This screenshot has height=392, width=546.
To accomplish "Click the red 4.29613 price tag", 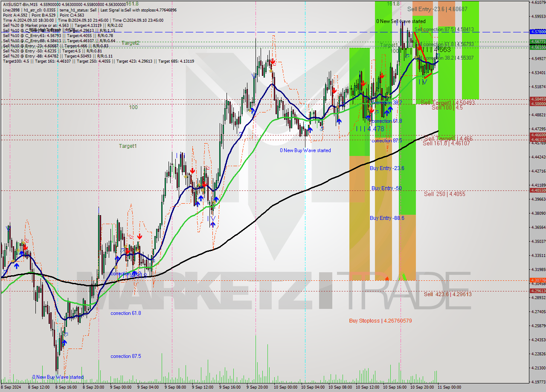I will pos(537,291).
